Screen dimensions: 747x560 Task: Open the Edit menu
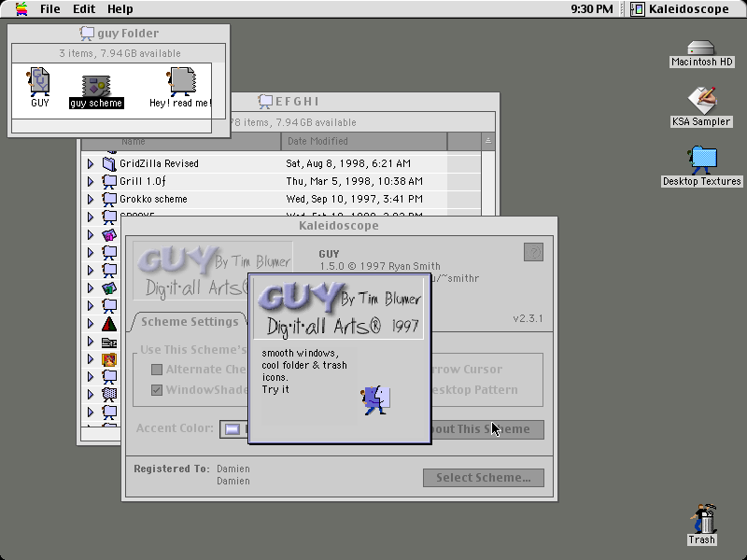[84, 8]
